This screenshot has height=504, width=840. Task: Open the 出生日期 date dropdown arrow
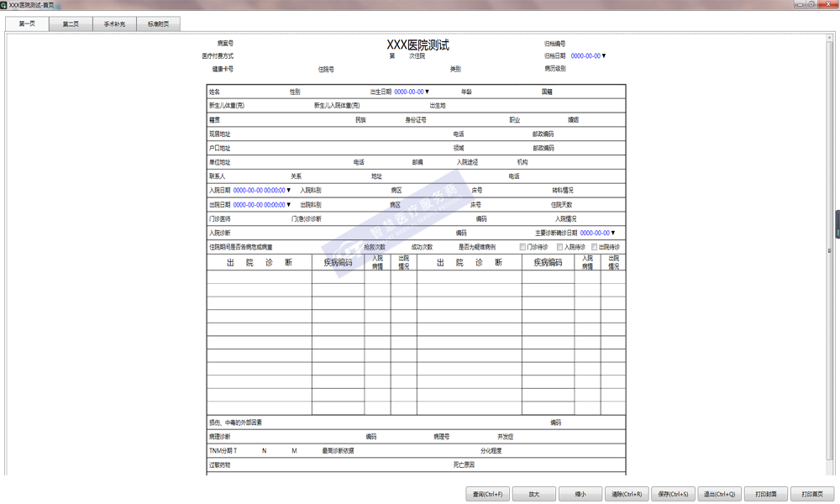[x=428, y=92]
